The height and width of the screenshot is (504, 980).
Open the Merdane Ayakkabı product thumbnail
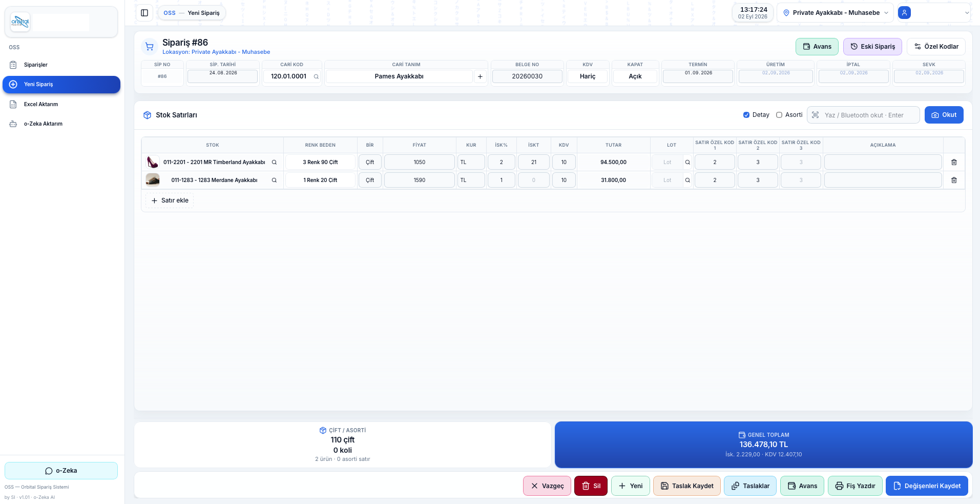pos(153,180)
